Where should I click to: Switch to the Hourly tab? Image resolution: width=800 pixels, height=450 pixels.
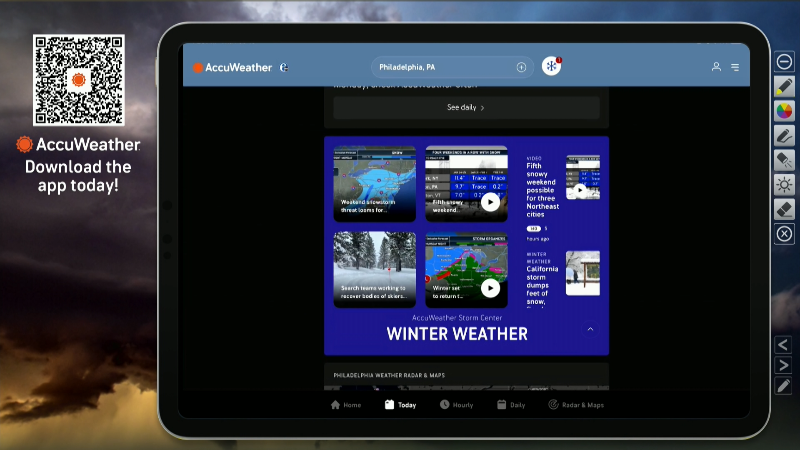pos(456,405)
